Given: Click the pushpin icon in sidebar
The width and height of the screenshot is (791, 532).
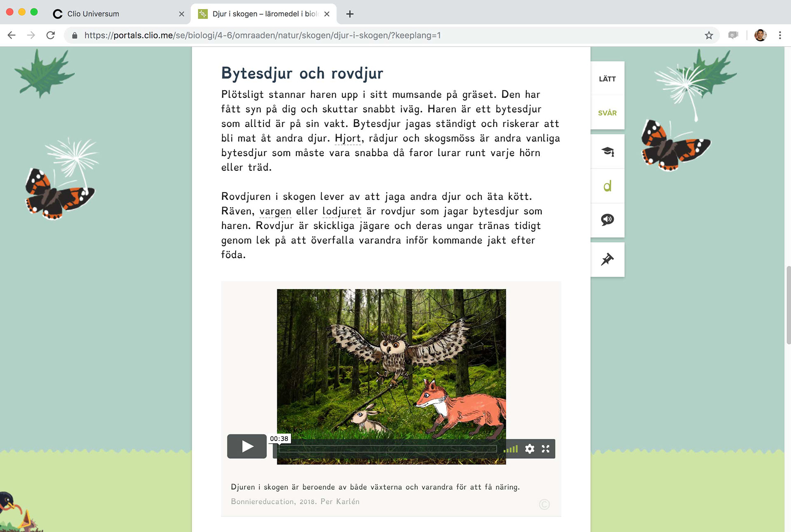Looking at the screenshot, I should [607, 259].
